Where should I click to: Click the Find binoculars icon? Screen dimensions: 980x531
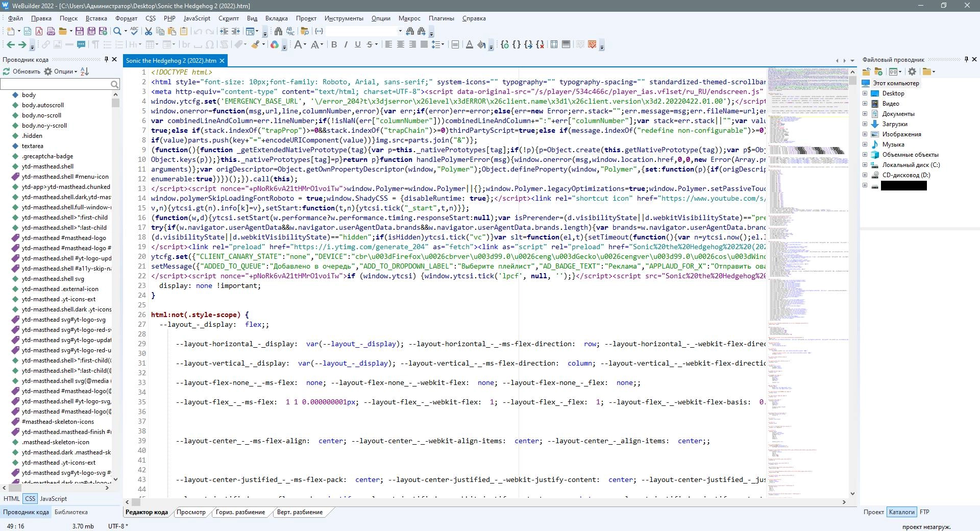pos(278,31)
